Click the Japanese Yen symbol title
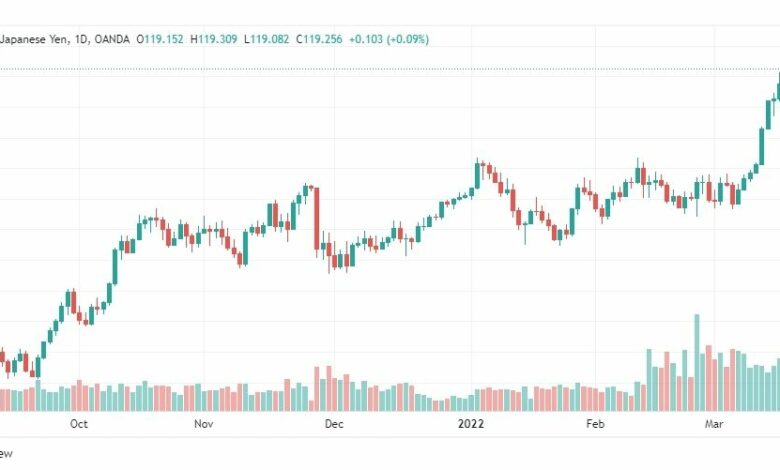 [35, 39]
